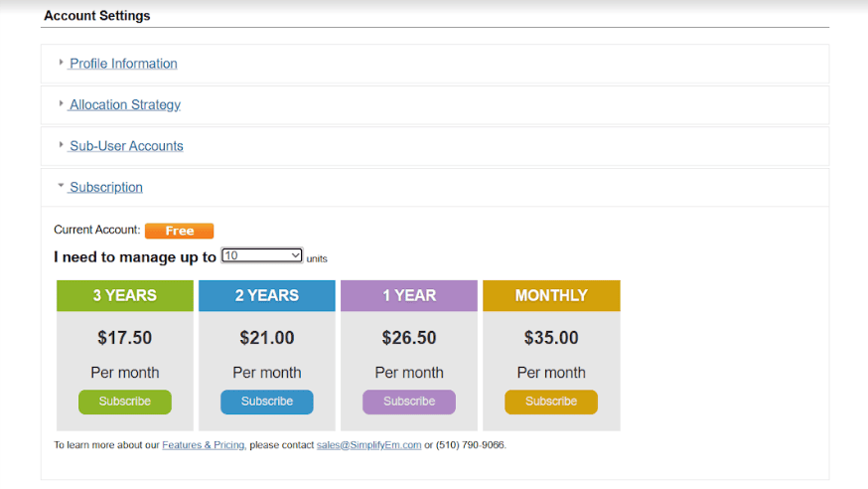
Task: Select the blue 2 YEARS plan header
Action: [267, 295]
